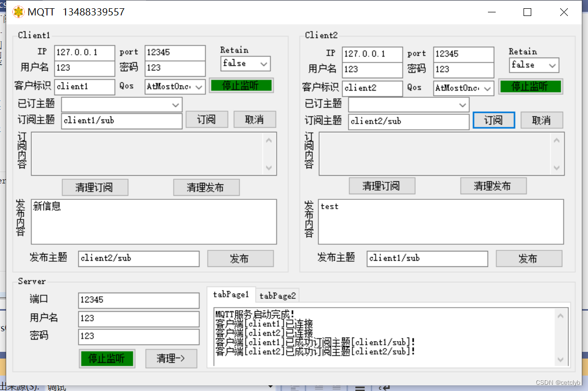Click Client2 清理发布 button

coord(493,186)
